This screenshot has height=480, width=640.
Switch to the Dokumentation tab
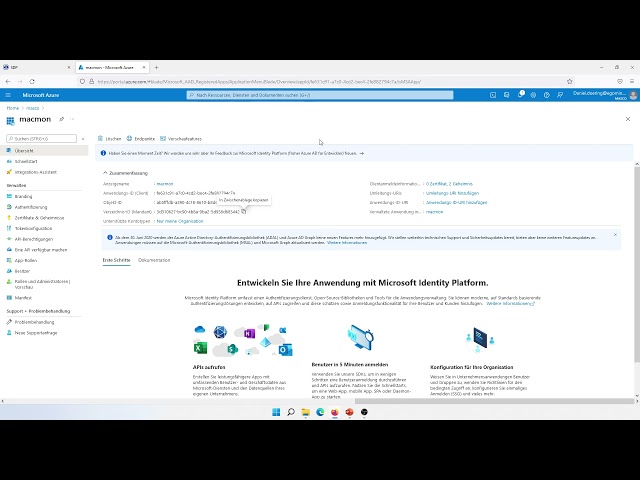(x=154, y=260)
